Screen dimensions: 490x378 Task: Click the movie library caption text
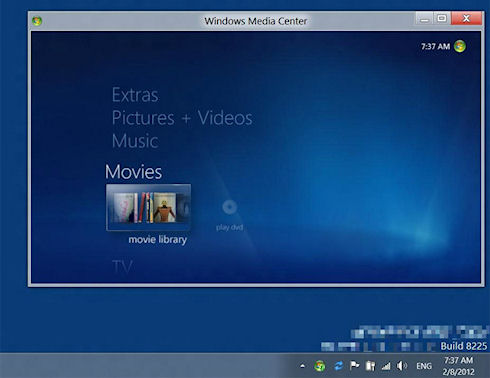[x=158, y=240]
